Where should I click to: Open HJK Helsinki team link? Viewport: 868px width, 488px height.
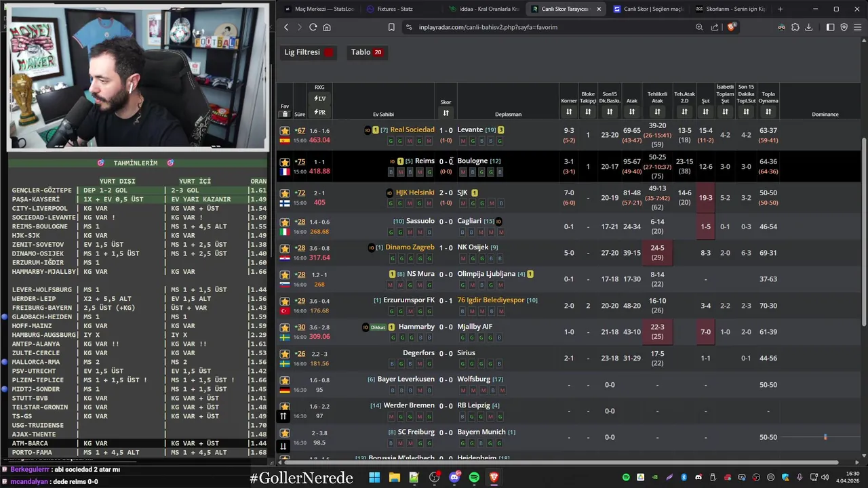pyautogui.click(x=415, y=192)
